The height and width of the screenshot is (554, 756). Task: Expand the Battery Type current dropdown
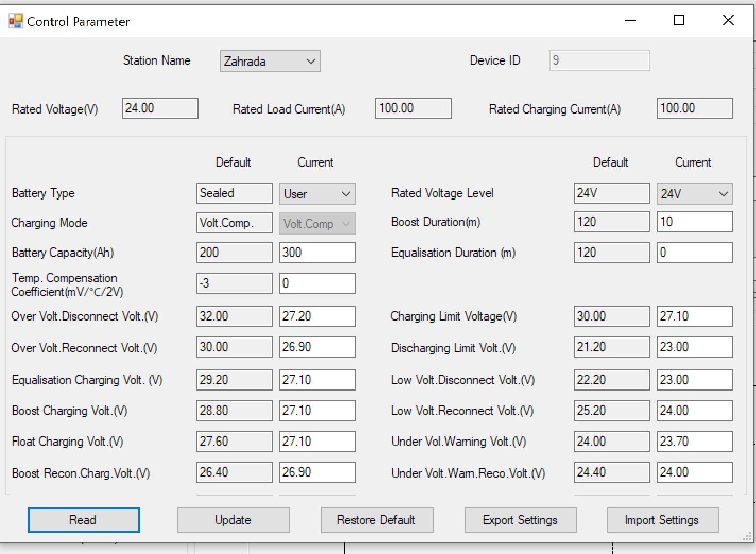pos(317,194)
